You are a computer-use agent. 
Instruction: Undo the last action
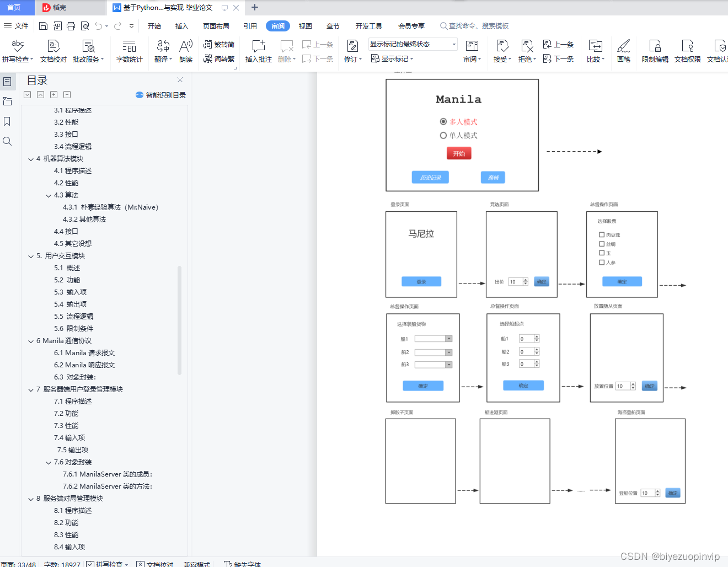point(98,26)
